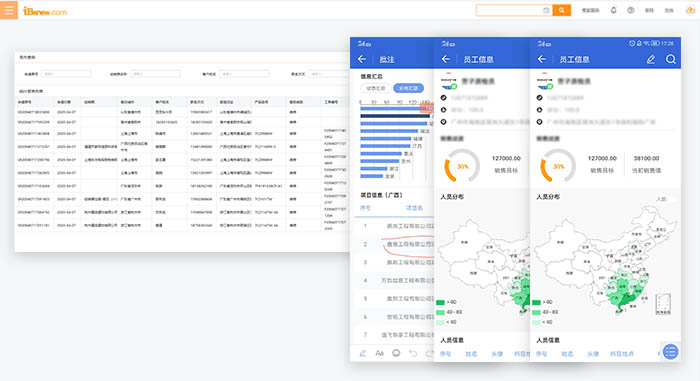700x381 pixels.
Task: Click first 2020-04-07 date in web table
Action: (x=66, y=112)
